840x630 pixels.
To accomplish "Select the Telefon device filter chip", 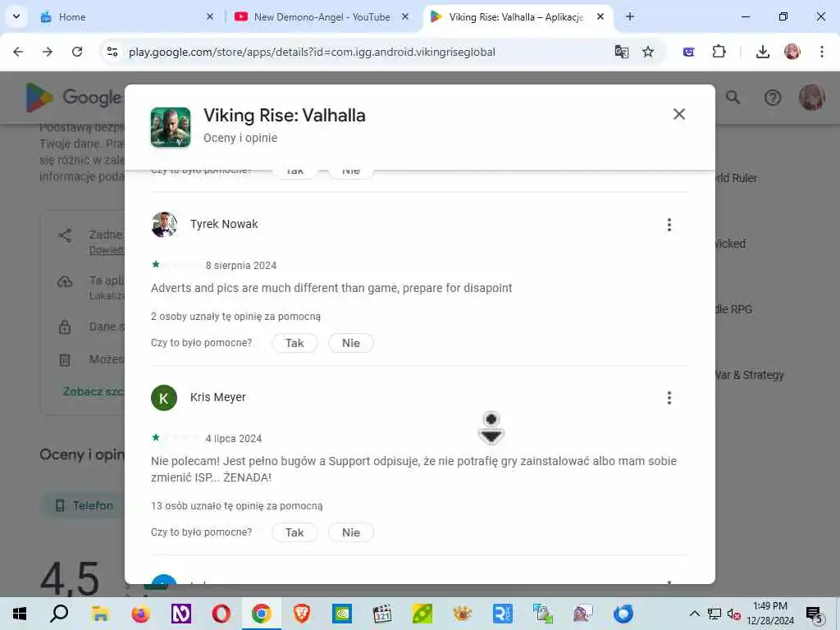I will 84,505.
